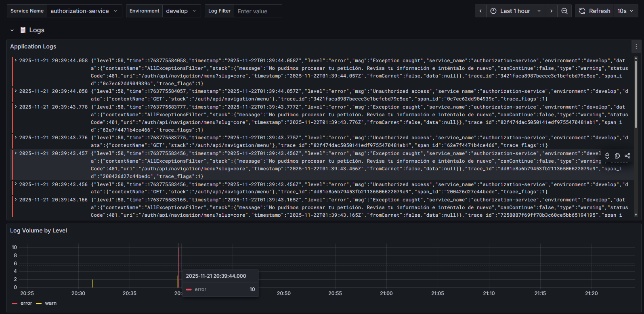644x314 pixels.
Task: Expand log entry at 20:39:43.776
Action: (16, 137)
